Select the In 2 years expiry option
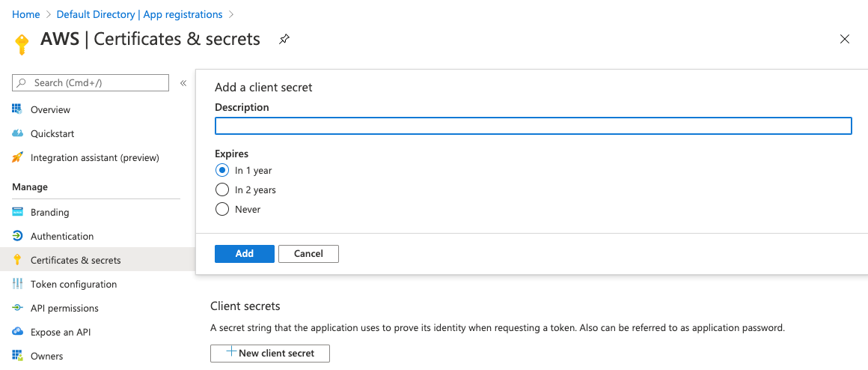 coord(222,190)
